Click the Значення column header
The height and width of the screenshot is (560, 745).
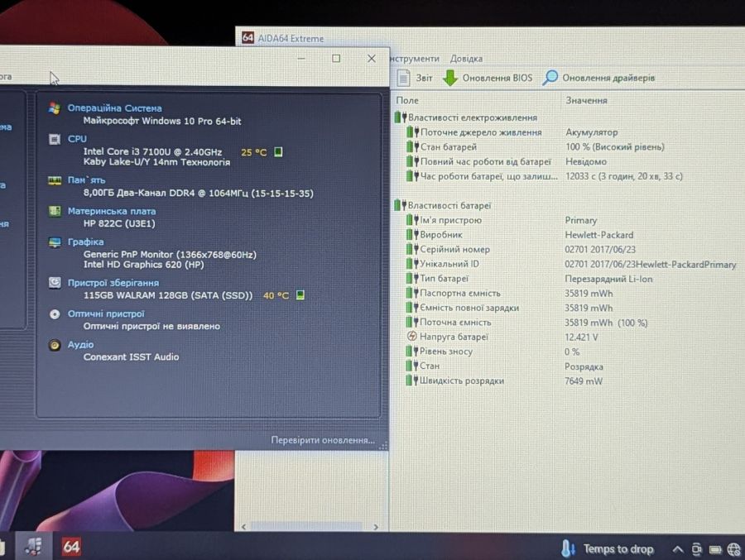pyautogui.click(x=586, y=100)
